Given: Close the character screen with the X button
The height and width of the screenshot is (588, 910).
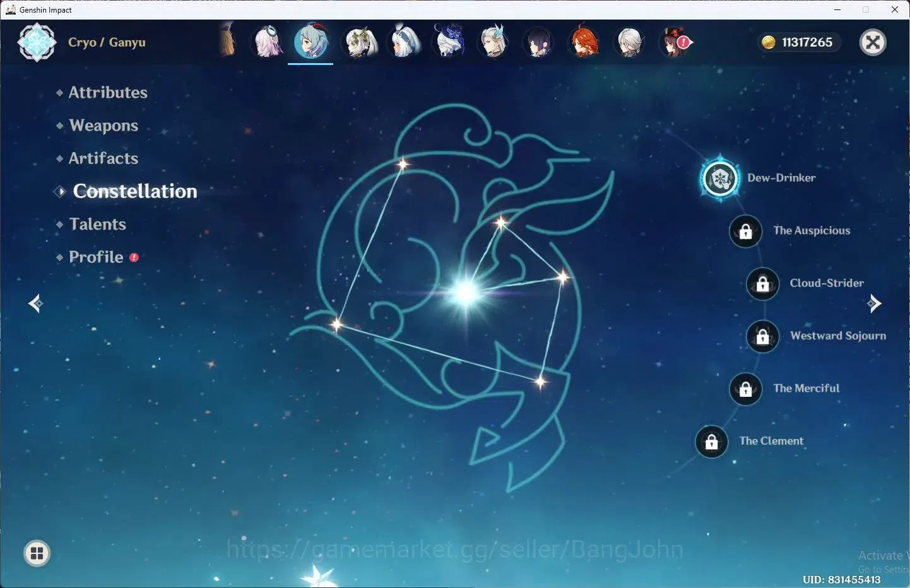Looking at the screenshot, I should point(873,42).
